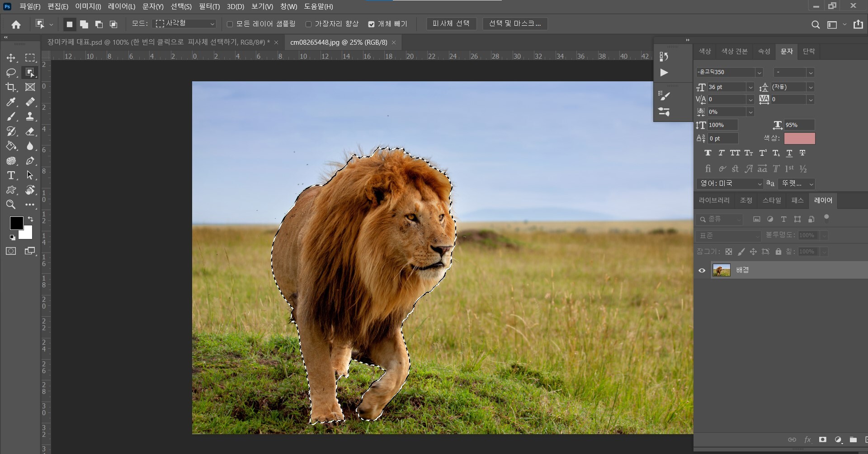Viewport: 868px width, 454px height.
Task: Select the Move tool
Action: 11,58
